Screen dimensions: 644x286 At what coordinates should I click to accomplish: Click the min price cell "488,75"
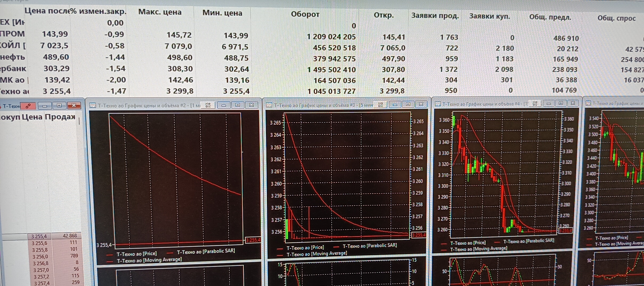236,58
